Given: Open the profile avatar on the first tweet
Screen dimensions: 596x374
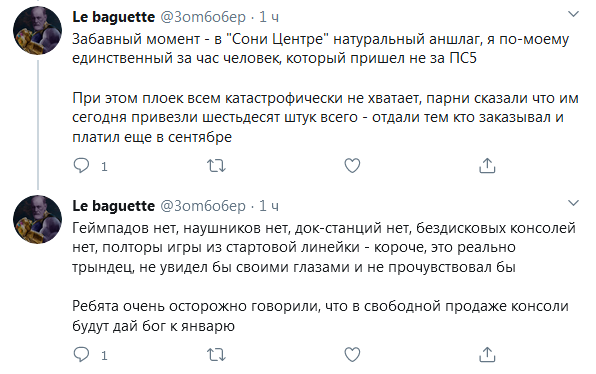Looking at the screenshot, I should pos(37,30).
